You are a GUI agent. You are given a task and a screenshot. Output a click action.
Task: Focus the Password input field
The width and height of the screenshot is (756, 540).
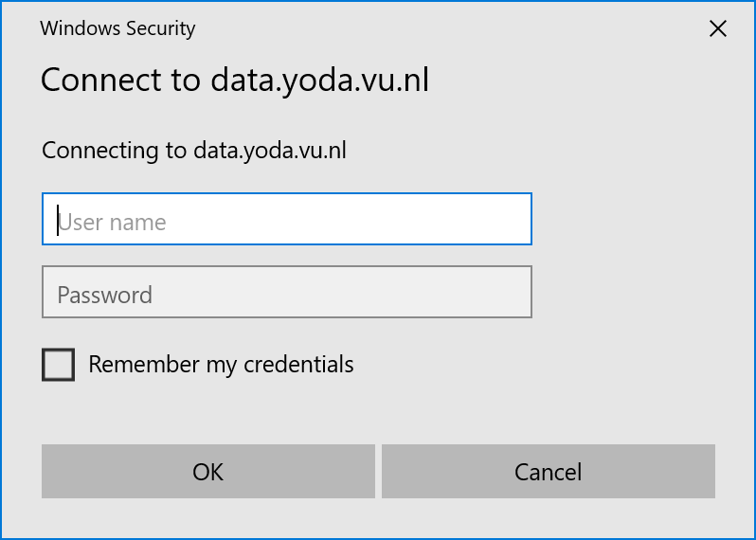tap(286, 292)
